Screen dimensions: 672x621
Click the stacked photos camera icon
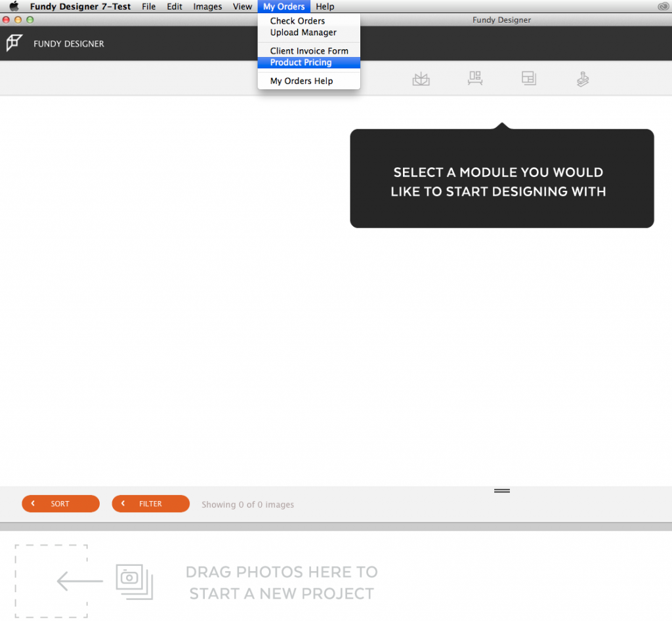(x=134, y=582)
